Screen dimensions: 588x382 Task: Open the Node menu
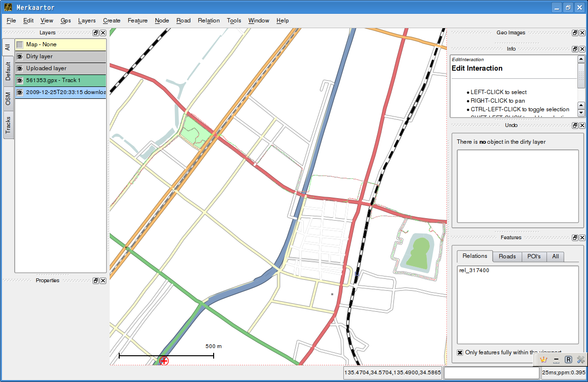[x=162, y=21]
